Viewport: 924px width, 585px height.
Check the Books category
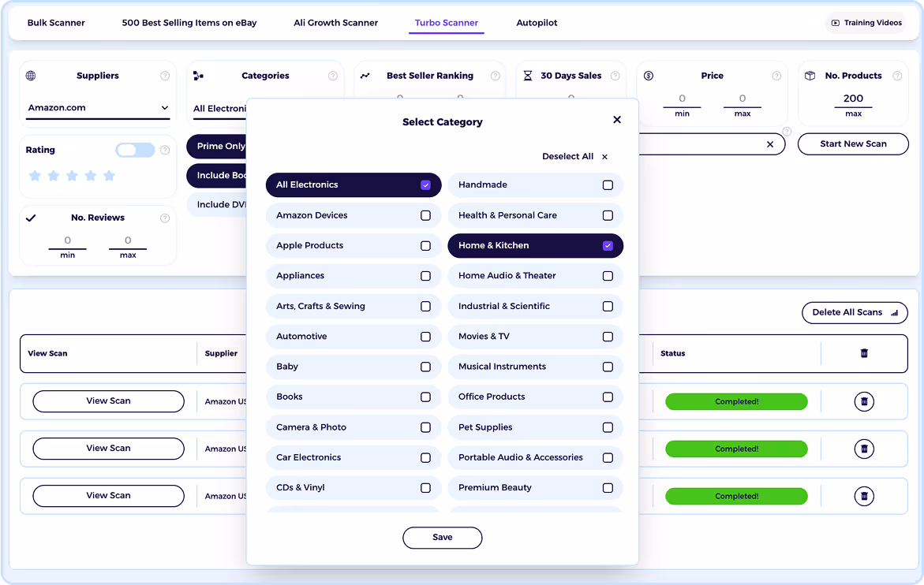click(425, 397)
